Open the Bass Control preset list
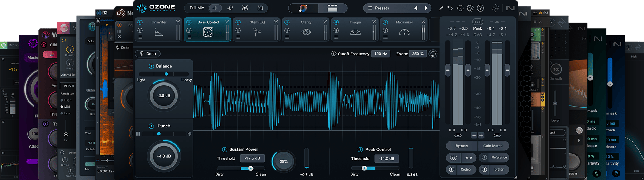The height and width of the screenshot is (180, 644). pyautogui.click(x=189, y=37)
